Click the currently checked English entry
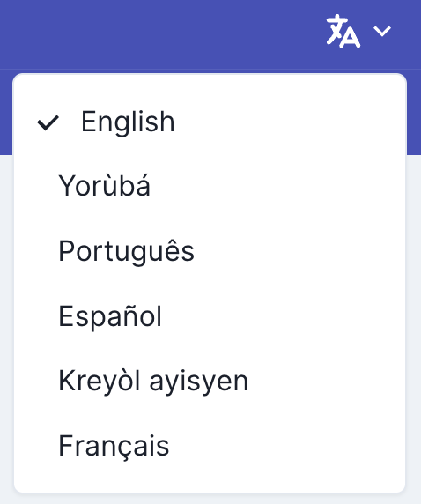Image resolution: width=421 pixels, height=504 pixels. pyautogui.click(x=210, y=122)
